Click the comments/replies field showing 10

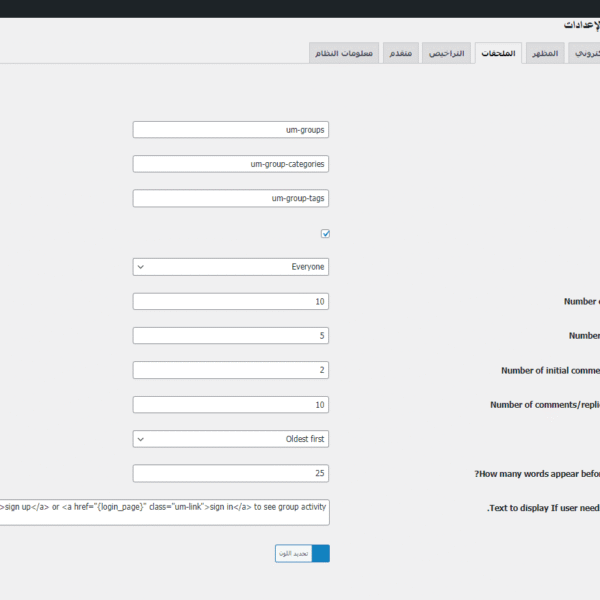[x=231, y=404]
